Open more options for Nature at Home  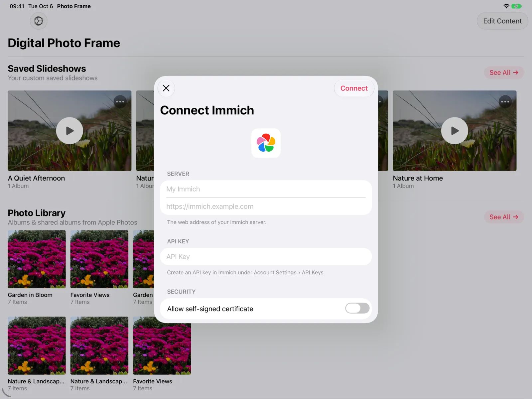pyautogui.click(x=505, y=102)
